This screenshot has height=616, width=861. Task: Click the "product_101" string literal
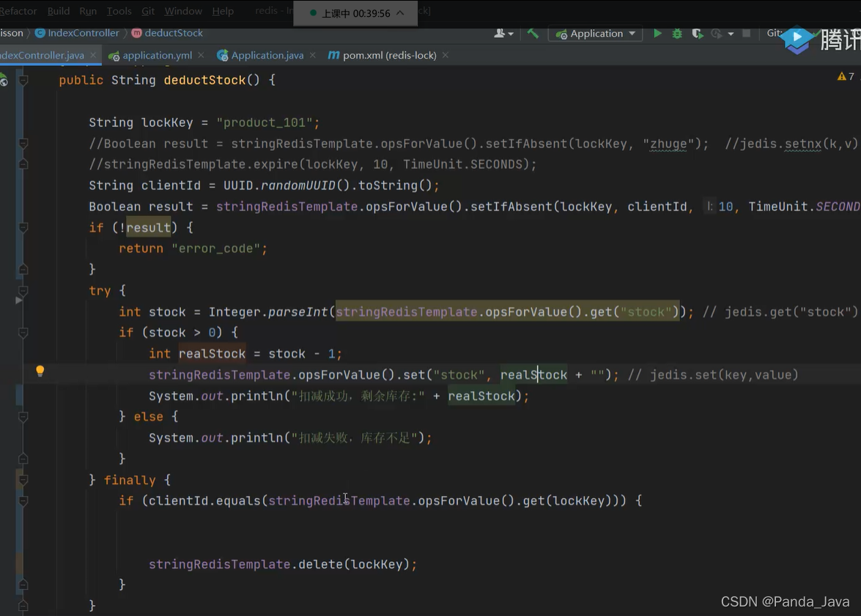coord(264,122)
